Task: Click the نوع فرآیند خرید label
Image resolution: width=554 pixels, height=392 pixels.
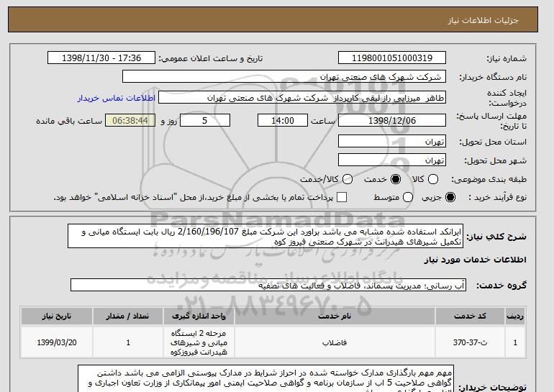Action: (497, 197)
